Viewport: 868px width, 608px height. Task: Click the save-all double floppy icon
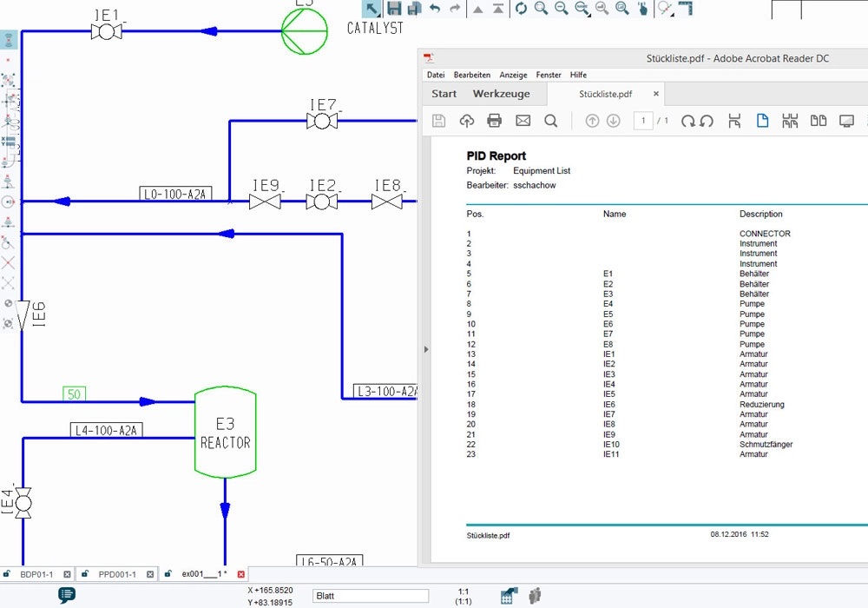tap(414, 9)
